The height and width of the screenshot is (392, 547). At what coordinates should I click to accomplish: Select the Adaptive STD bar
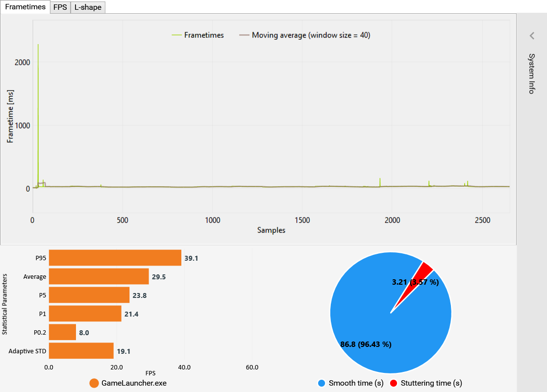point(81,350)
